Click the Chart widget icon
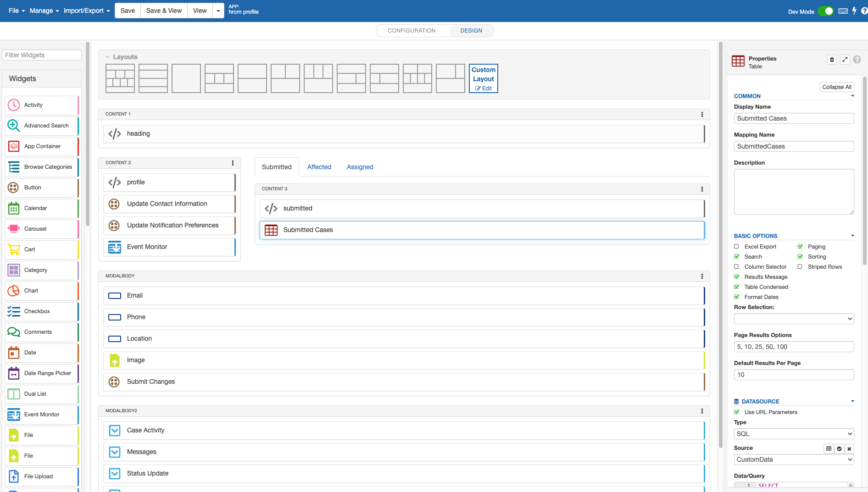This screenshot has width=868, height=492. [x=14, y=291]
